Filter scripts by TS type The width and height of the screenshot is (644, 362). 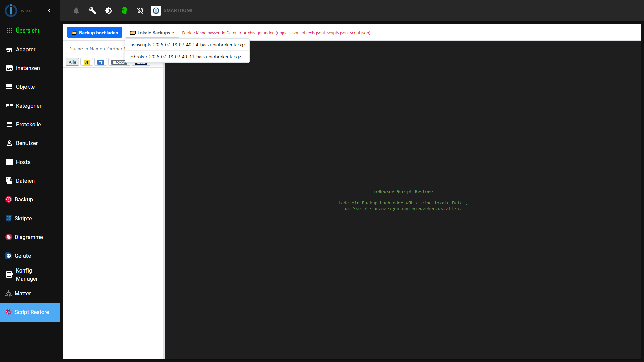pyautogui.click(x=101, y=62)
